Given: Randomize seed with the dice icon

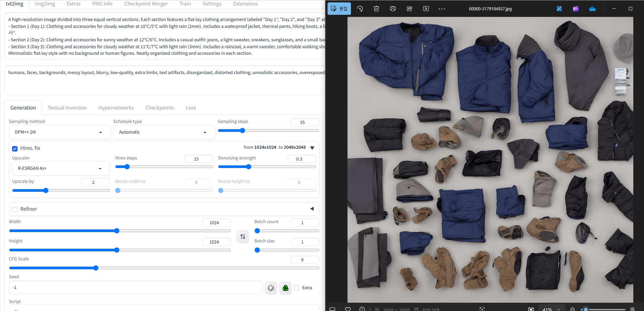Looking at the screenshot, I should coord(271,288).
